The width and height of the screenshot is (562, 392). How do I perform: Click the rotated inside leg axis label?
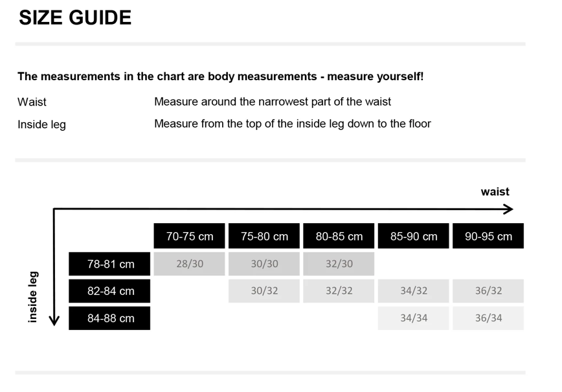pyautogui.click(x=33, y=296)
